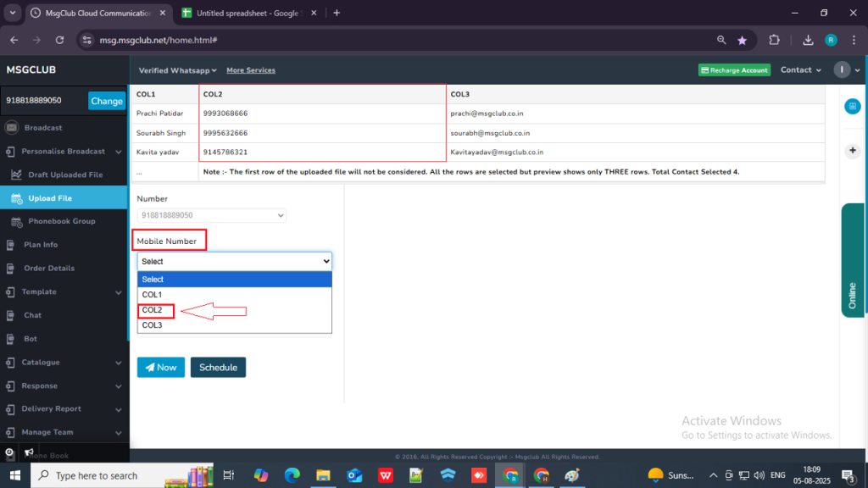Image resolution: width=868 pixels, height=488 pixels.
Task: Click the plus icon on right panel
Action: [x=853, y=150]
